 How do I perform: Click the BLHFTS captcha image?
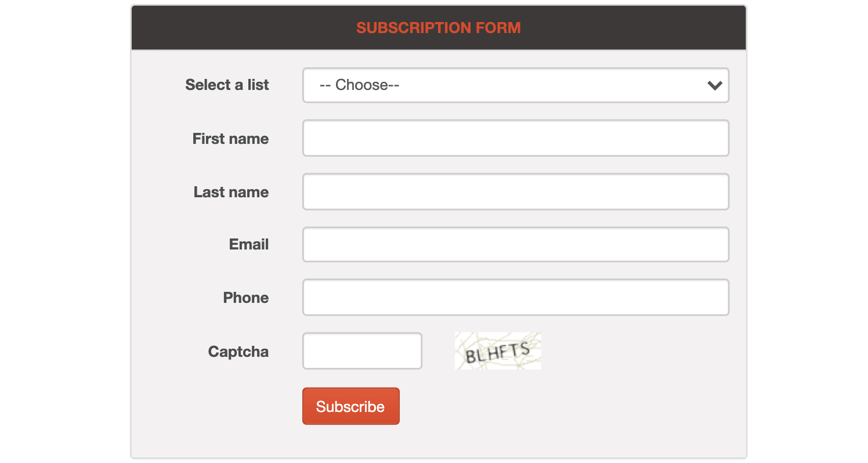(498, 350)
